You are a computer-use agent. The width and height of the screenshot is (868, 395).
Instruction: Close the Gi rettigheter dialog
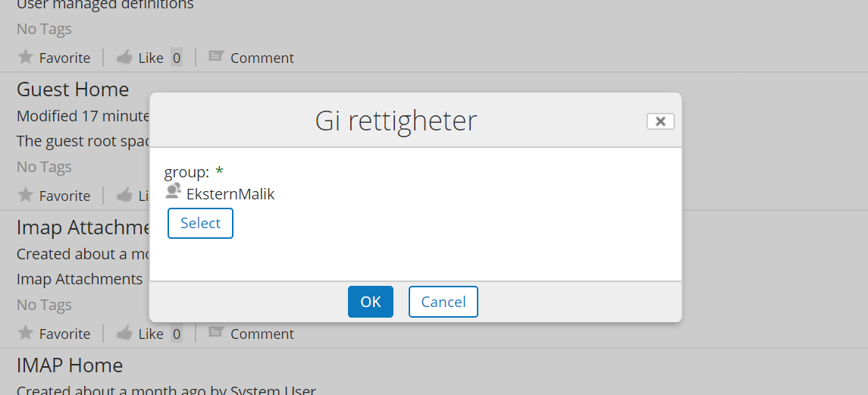click(x=660, y=121)
